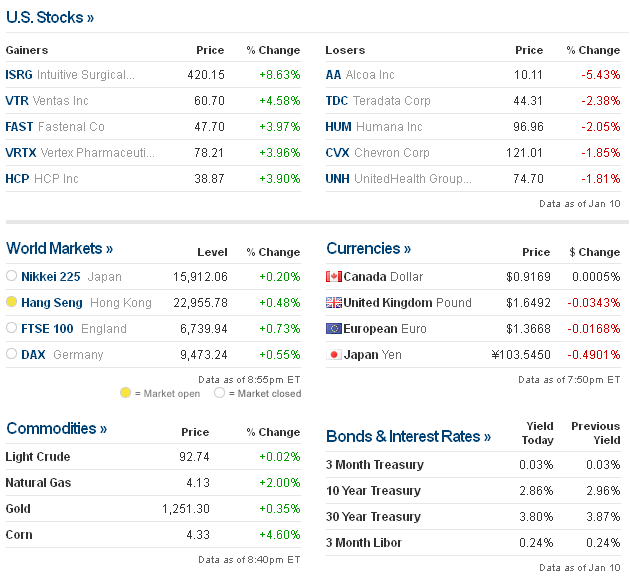Viewport: 630px width, 584px height.
Task: Open the World Markets section heading
Action: [60, 248]
